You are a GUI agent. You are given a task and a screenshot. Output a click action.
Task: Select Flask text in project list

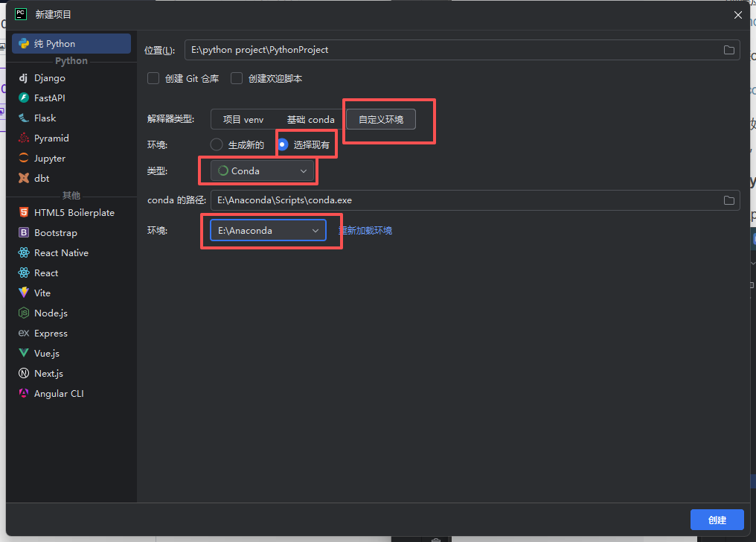point(45,118)
